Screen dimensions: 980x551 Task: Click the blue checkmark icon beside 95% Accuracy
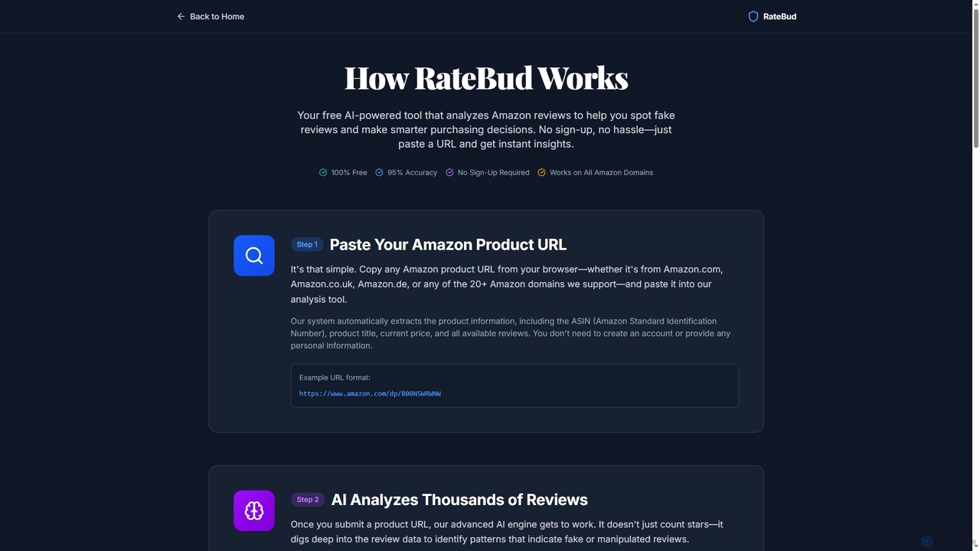click(x=379, y=172)
